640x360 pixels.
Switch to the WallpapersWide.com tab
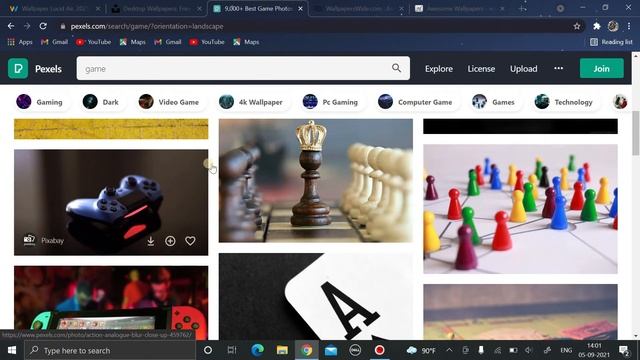tap(359, 8)
